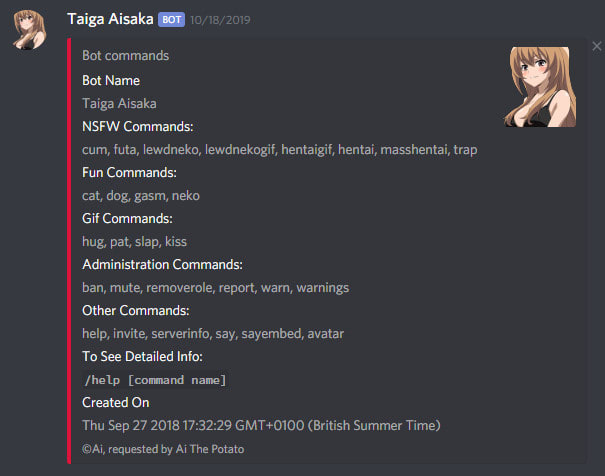Click the "Other Commands:" heading
Image resolution: width=605 pixels, height=476 pixels.
coord(135,310)
